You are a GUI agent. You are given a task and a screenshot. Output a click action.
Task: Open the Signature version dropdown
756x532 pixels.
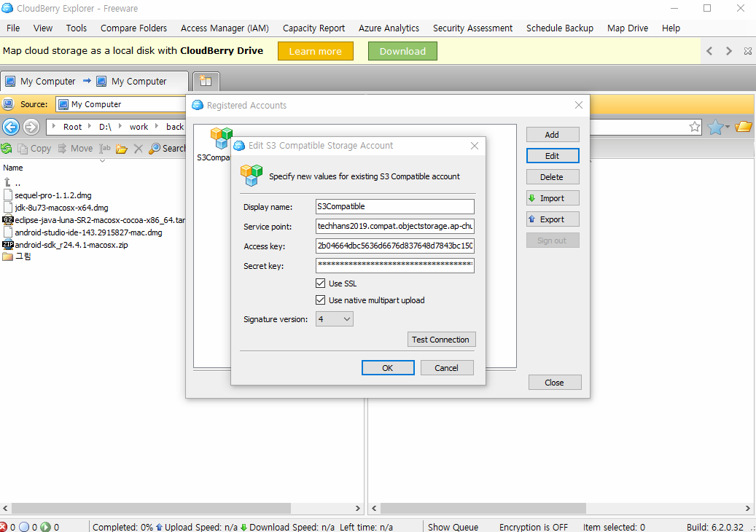[334, 319]
